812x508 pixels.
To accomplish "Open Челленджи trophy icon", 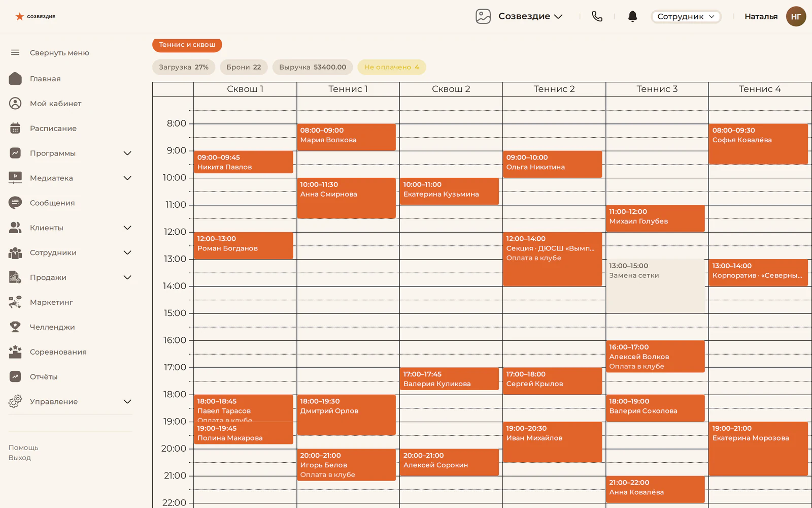I will coord(15,327).
